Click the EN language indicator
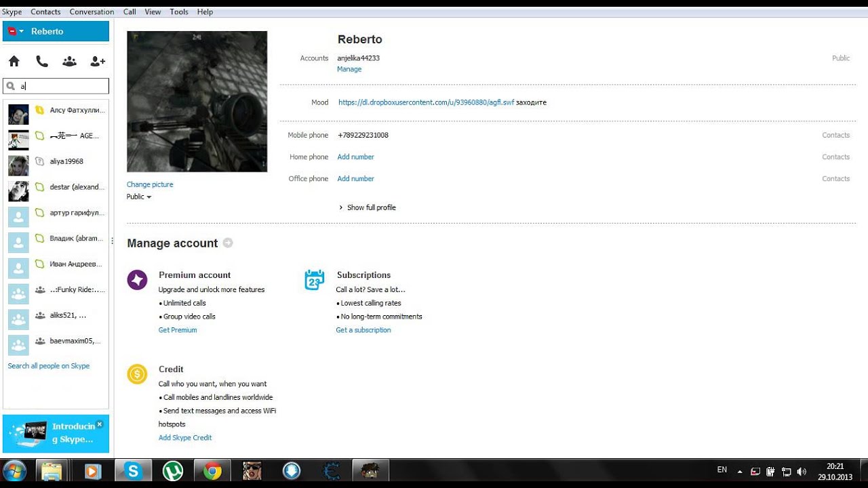 click(722, 470)
